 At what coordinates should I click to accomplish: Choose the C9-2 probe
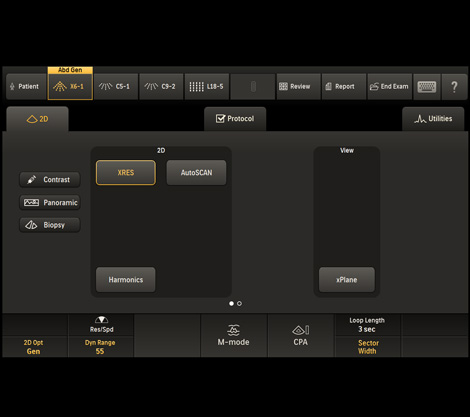[161, 86]
